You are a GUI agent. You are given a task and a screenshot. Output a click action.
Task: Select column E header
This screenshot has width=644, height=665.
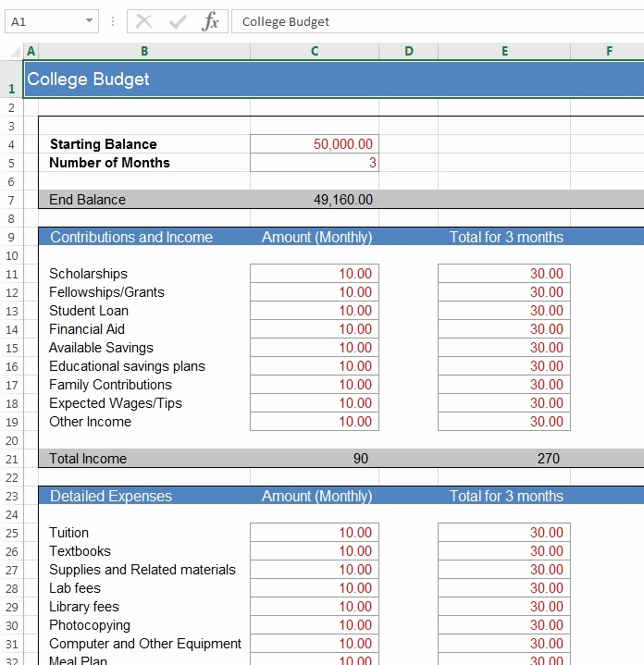coord(504,51)
